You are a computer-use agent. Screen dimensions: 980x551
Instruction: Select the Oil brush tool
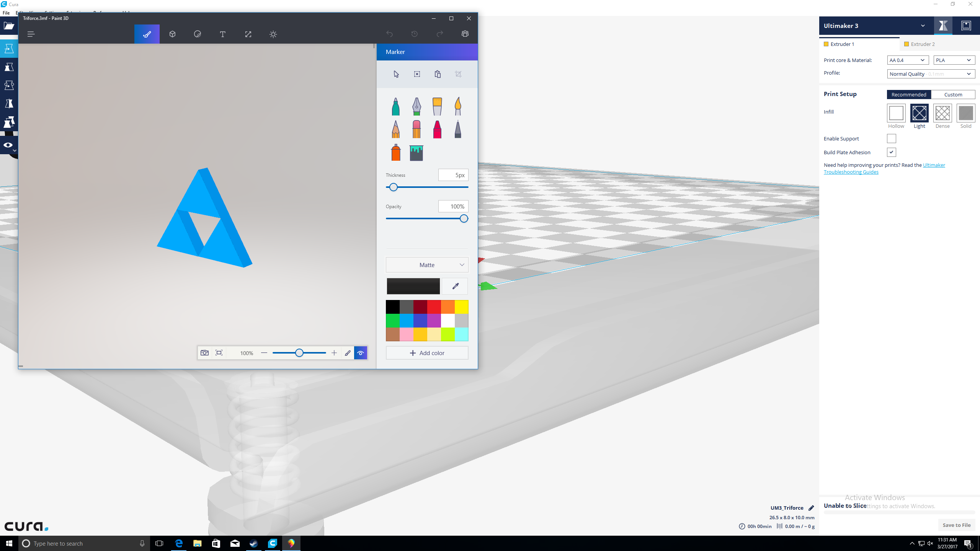point(437,106)
